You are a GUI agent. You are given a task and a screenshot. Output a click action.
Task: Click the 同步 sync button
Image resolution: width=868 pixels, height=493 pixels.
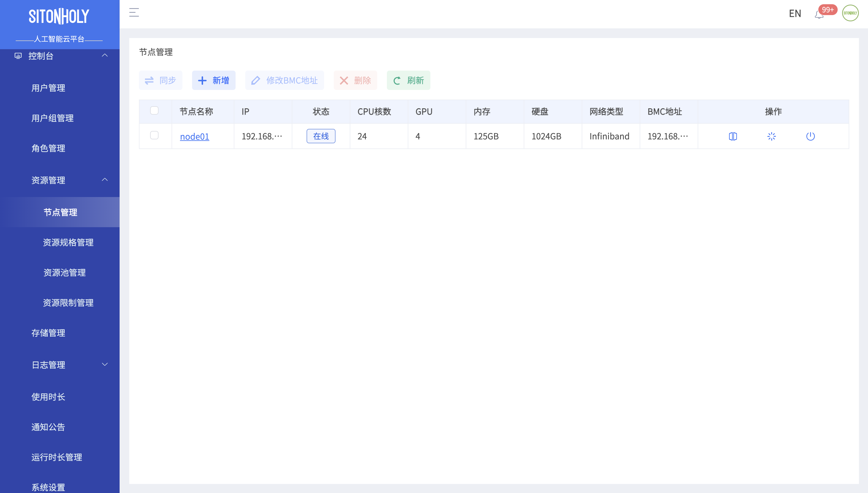(x=160, y=80)
